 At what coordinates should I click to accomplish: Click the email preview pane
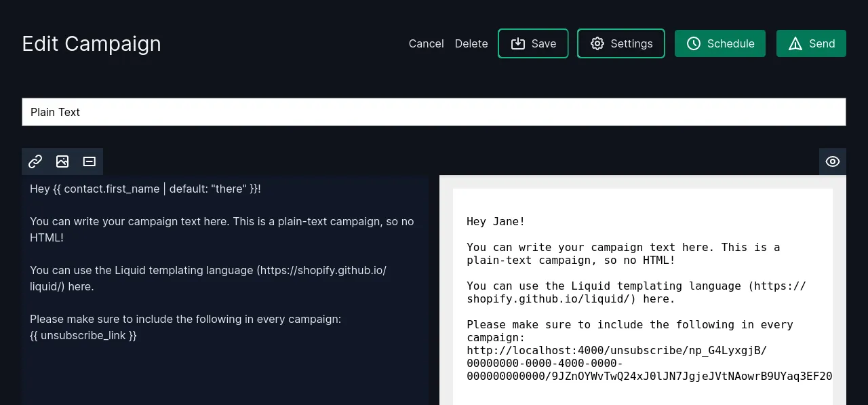(x=642, y=292)
